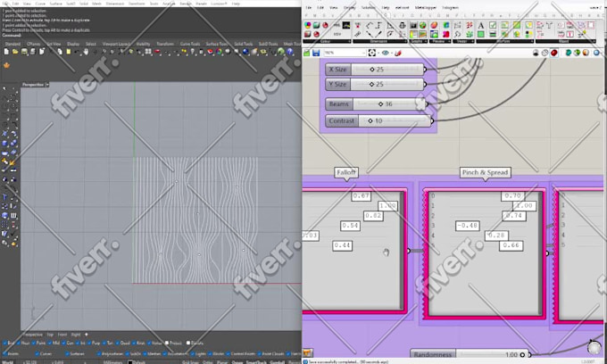
Task: Click the Beams slider track
Action: point(389,104)
